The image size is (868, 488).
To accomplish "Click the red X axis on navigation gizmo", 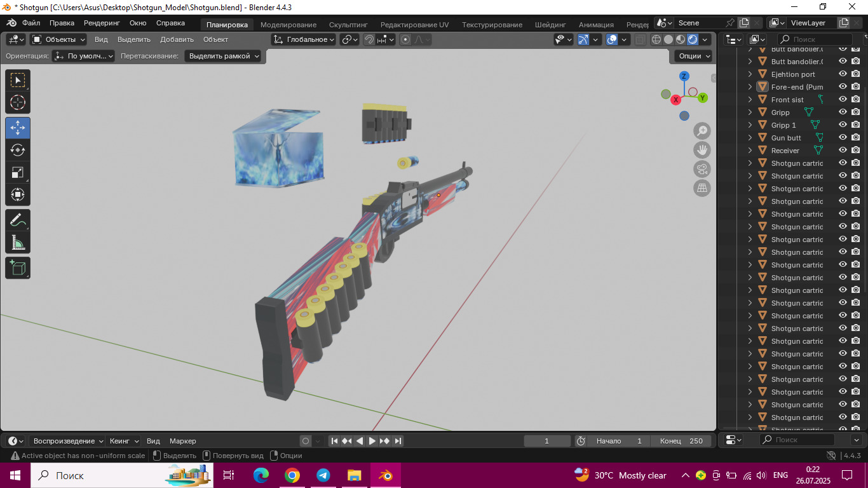I will click(x=675, y=100).
